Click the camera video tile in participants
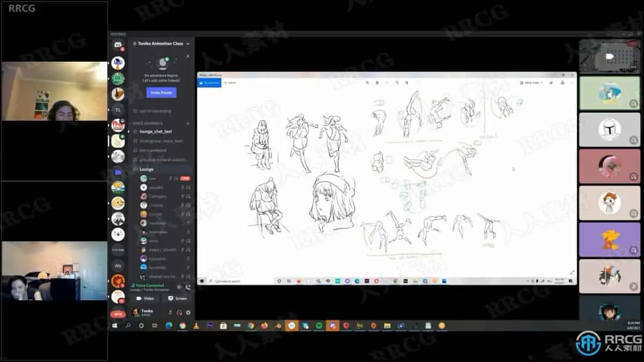 click(610, 56)
